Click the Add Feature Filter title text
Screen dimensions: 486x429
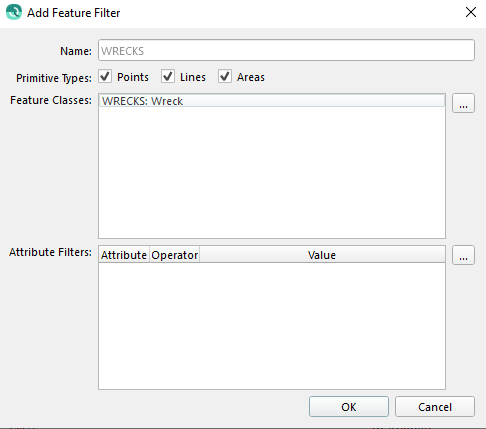74,13
